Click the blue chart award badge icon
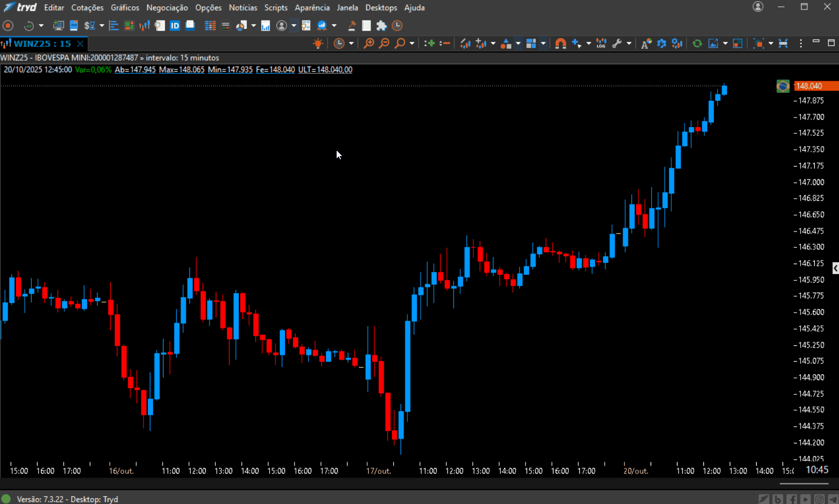The width and height of the screenshot is (839, 504). pyautogui.click(x=321, y=25)
